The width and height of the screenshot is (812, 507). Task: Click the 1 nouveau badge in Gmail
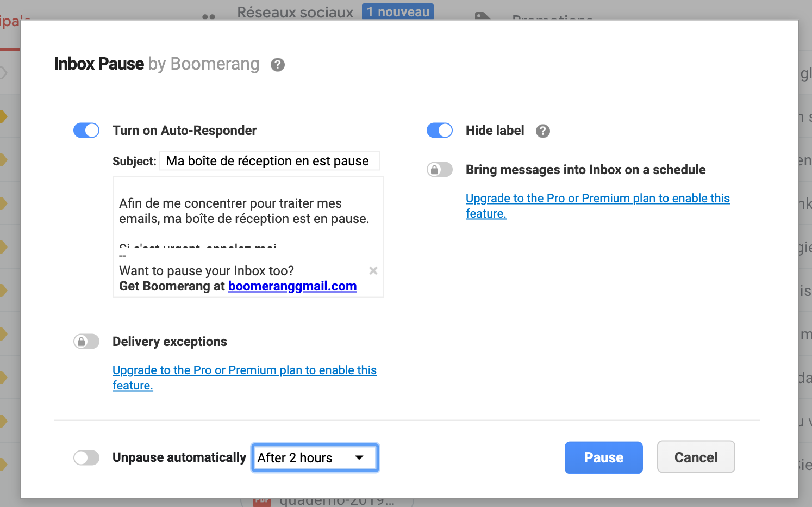[398, 11]
